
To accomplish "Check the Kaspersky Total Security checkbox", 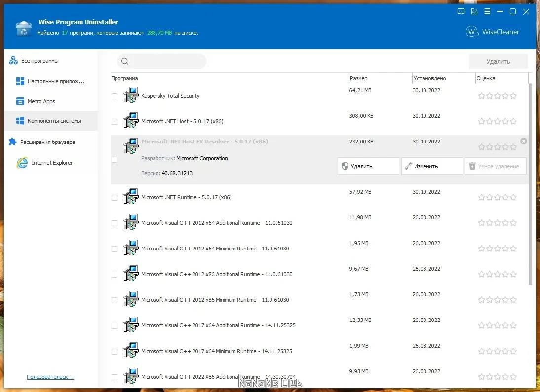I will point(115,96).
